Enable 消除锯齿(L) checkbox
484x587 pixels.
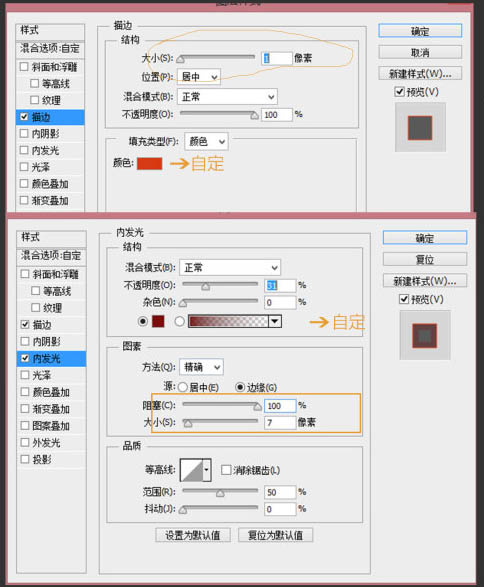click(226, 470)
